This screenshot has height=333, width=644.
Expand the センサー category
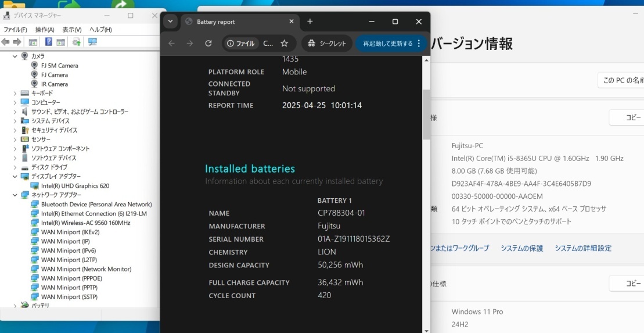point(15,139)
